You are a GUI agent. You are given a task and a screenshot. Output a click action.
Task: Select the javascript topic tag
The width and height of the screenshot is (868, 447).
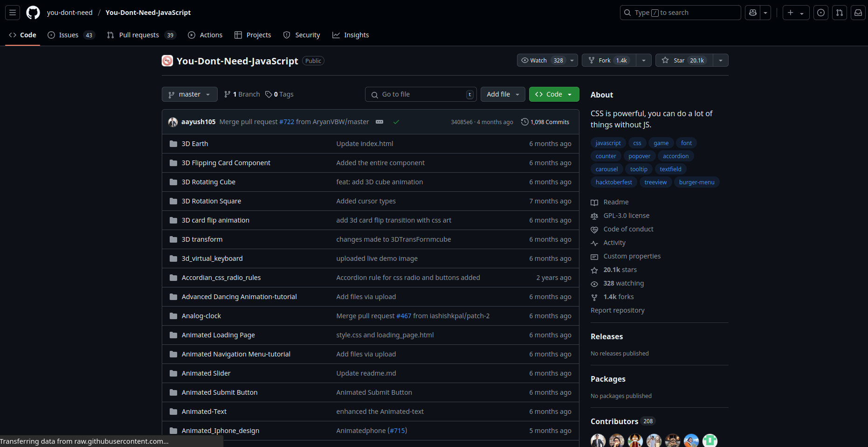pyautogui.click(x=608, y=143)
